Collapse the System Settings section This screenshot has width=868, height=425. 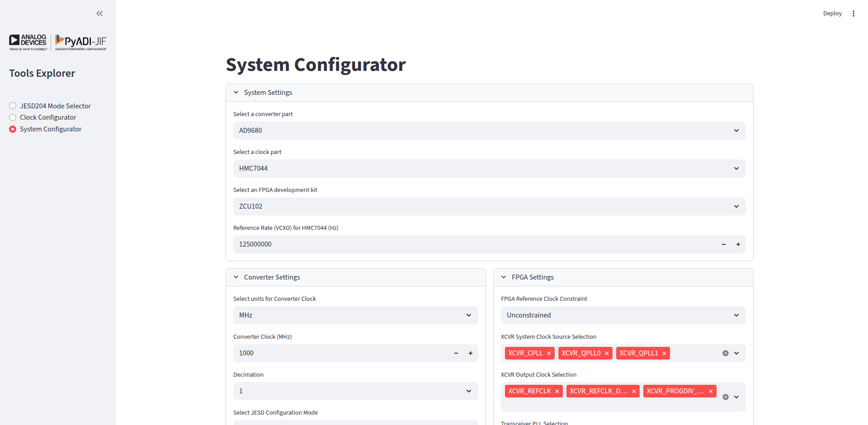pyautogui.click(x=236, y=92)
